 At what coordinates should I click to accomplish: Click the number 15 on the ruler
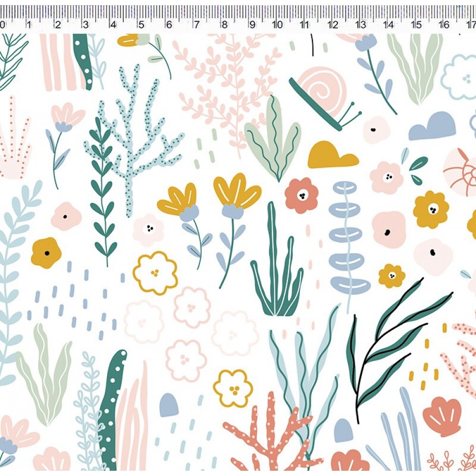click(418, 25)
